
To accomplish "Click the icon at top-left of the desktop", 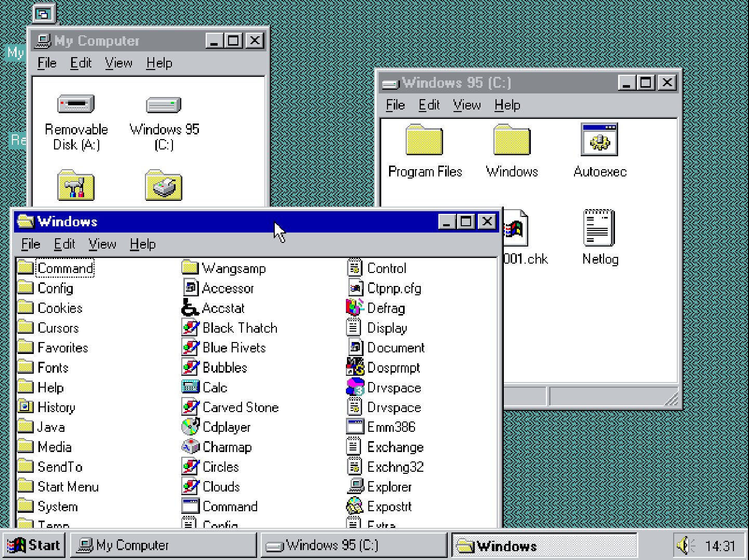I will pyautogui.click(x=44, y=13).
